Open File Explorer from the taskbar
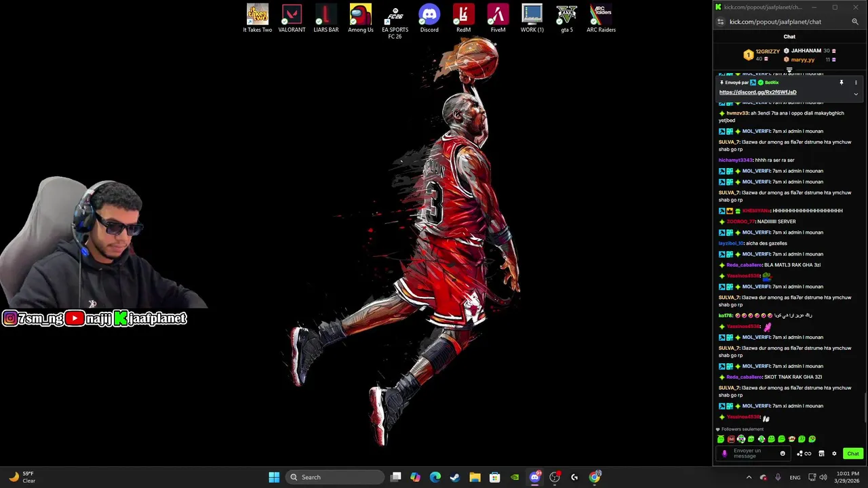868x488 pixels. tap(475, 477)
